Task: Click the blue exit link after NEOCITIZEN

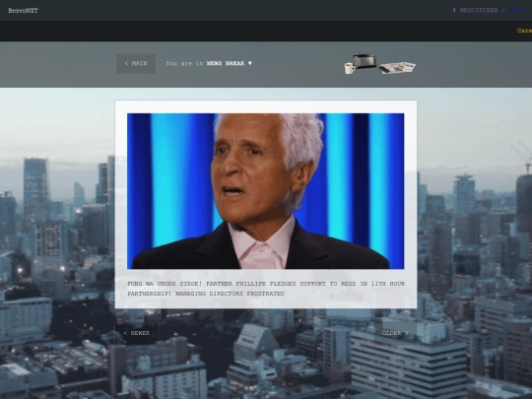Action: (516, 10)
